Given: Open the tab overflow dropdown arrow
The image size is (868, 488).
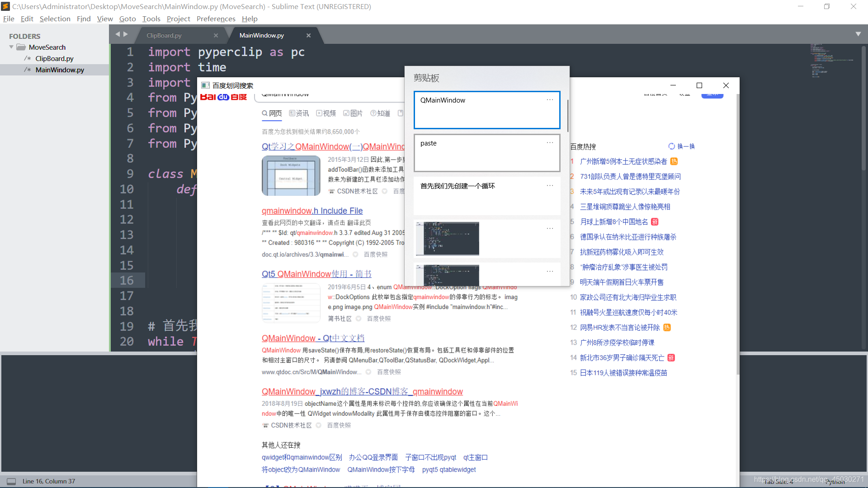Looking at the screenshot, I should (858, 33).
